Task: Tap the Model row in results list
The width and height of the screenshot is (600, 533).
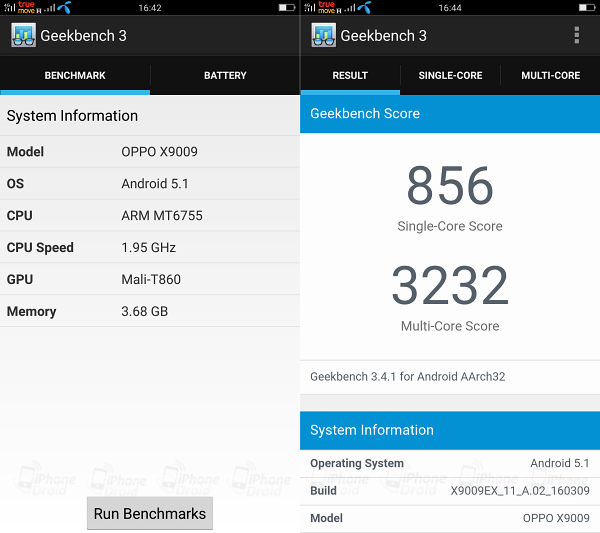Action: (450, 518)
